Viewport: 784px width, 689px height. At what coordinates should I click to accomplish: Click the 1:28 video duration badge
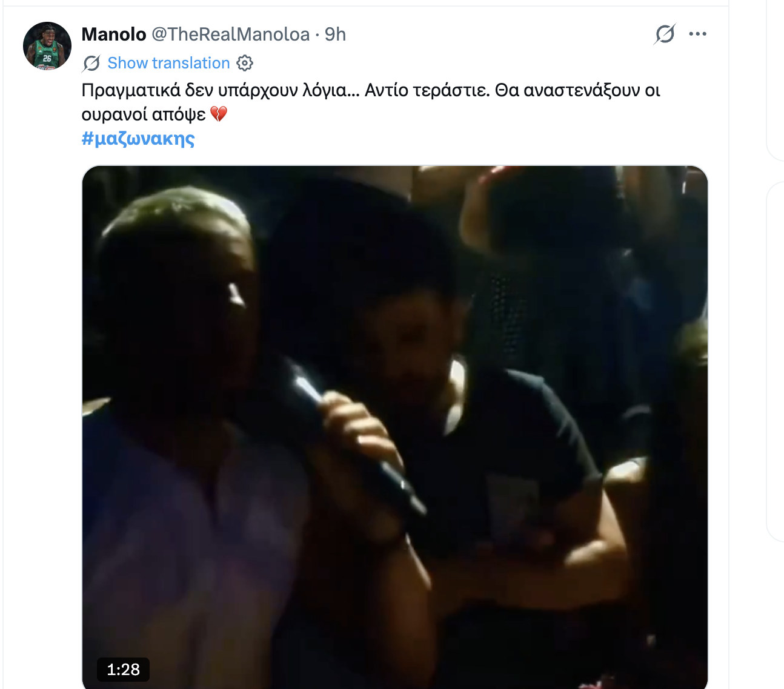coord(123,669)
